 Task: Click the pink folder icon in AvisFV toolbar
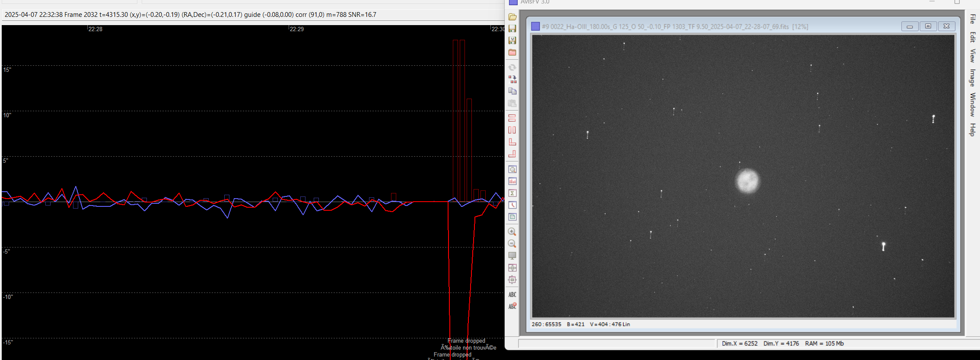click(x=512, y=52)
